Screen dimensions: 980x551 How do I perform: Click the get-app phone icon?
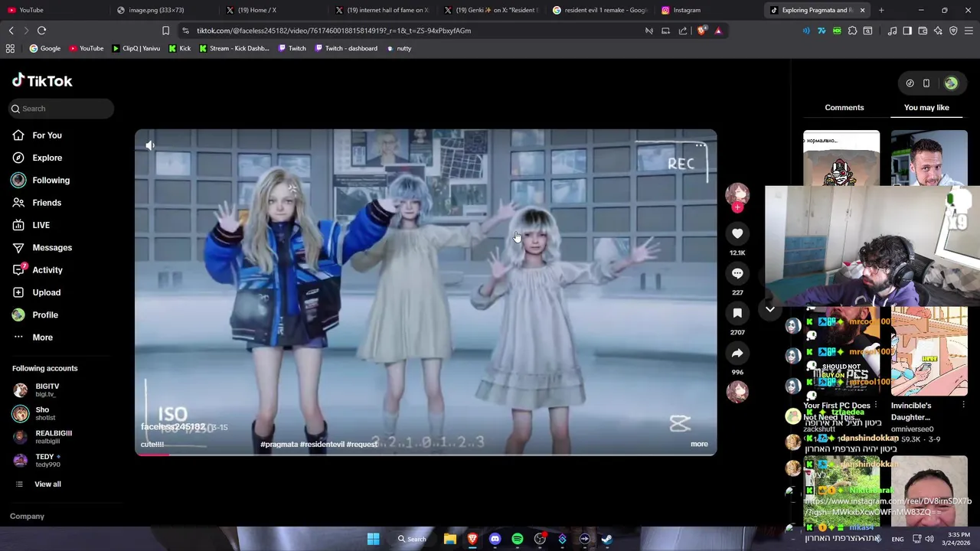coord(926,83)
